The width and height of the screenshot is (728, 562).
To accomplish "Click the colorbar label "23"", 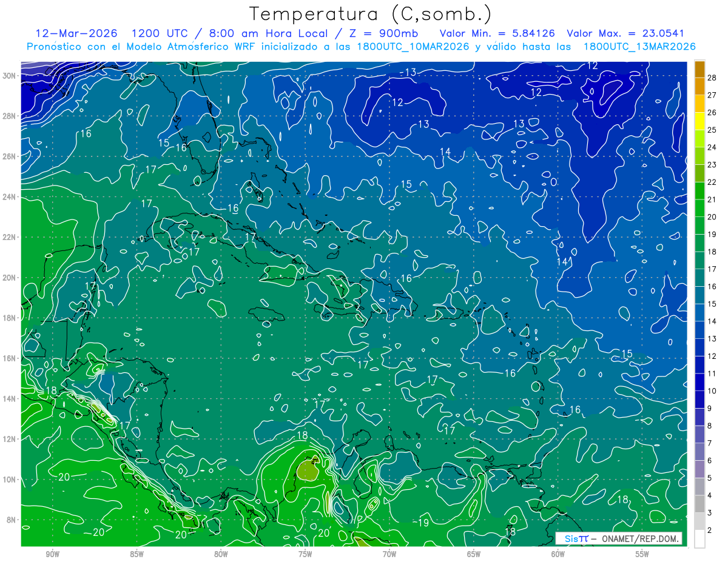I will click(712, 164).
